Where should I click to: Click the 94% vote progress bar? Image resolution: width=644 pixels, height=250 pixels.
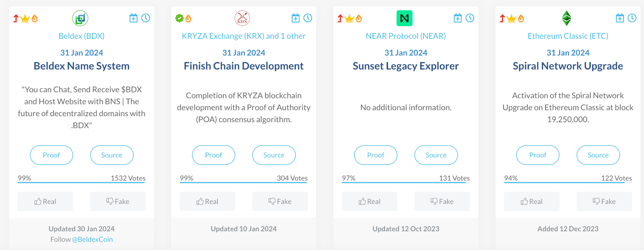click(568, 183)
